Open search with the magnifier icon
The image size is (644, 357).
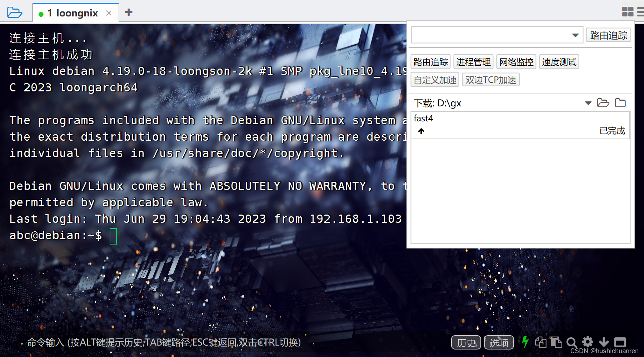(572, 342)
